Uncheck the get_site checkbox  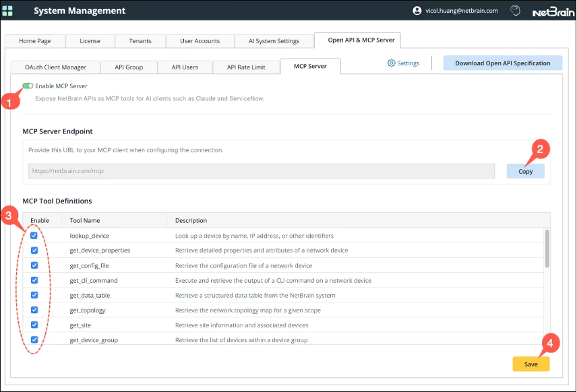[x=34, y=325]
